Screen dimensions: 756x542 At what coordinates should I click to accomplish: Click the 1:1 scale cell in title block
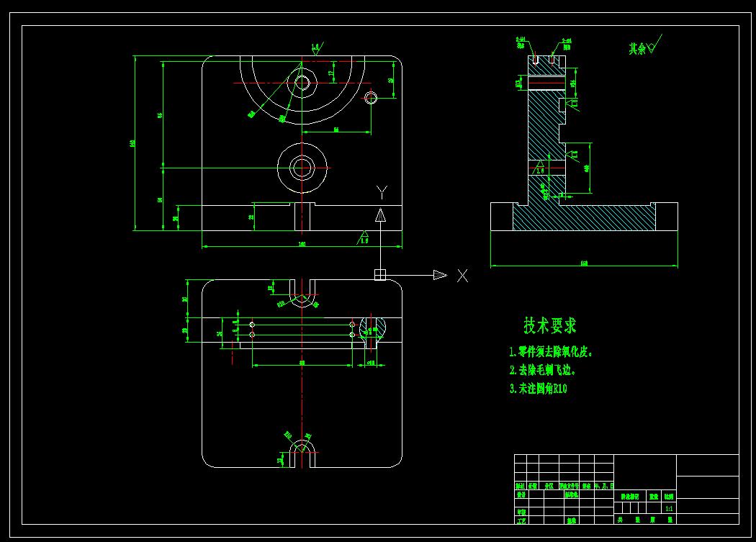(669, 508)
